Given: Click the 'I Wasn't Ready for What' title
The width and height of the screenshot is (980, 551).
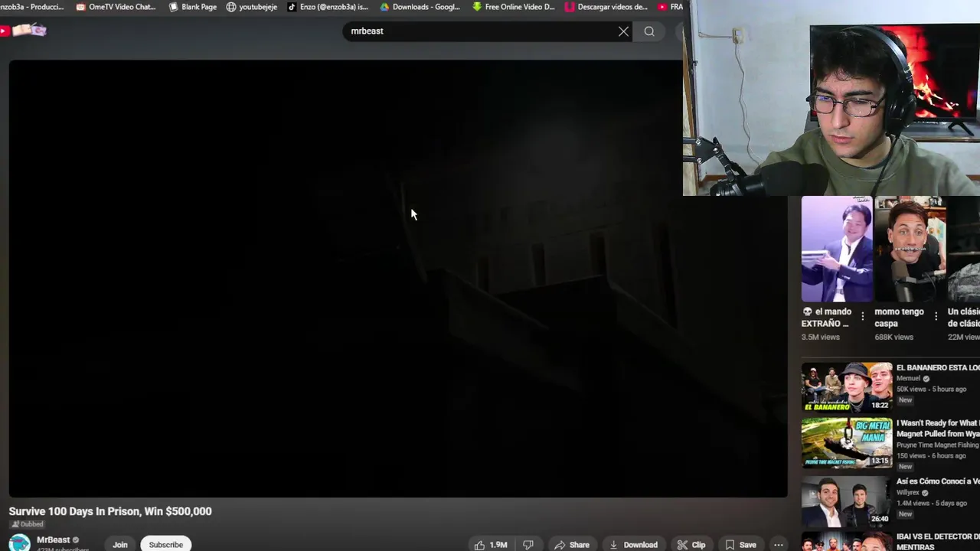Looking at the screenshot, I should click(938, 428).
